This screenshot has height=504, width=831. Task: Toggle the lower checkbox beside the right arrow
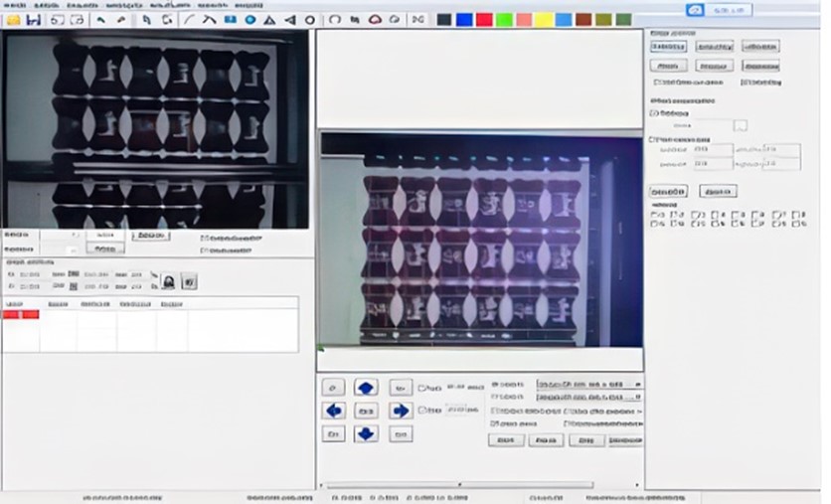(x=423, y=410)
